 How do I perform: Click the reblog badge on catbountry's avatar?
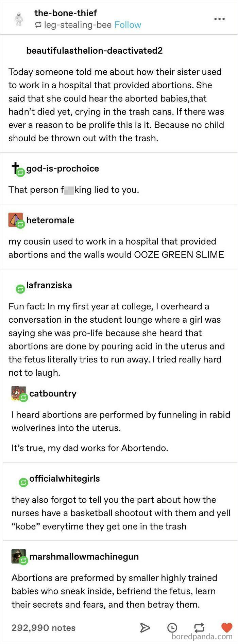click(x=23, y=398)
